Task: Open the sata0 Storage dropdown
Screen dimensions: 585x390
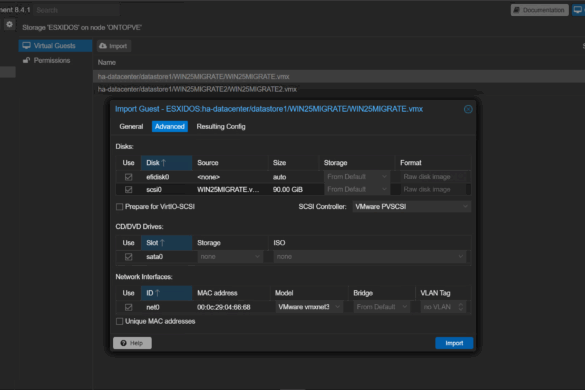Action: coord(230,256)
